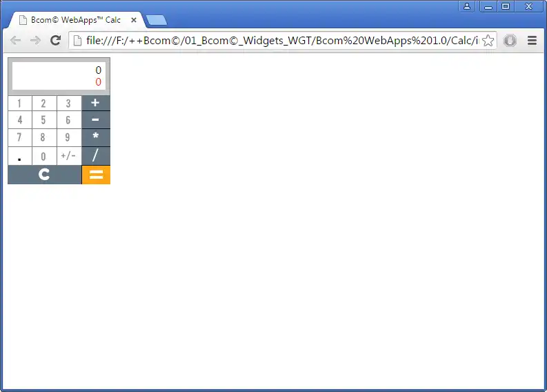Click the divide slash key
Image resolution: width=547 pixels, height=392 pixels.
tap(96, 156)
